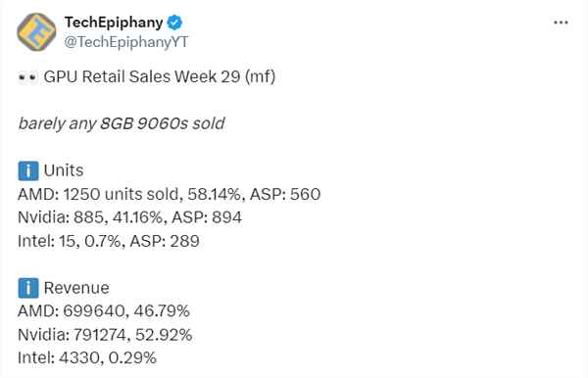This screenshot has height=378, width=588.
Task: Click the Revenue heading text
Action: tap(76, 288)
